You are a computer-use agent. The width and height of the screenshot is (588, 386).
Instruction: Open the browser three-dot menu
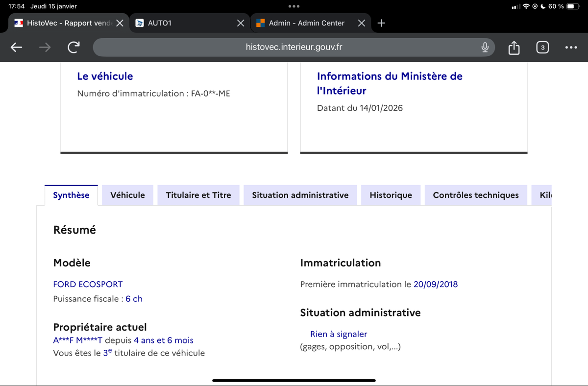pos(570,48)
